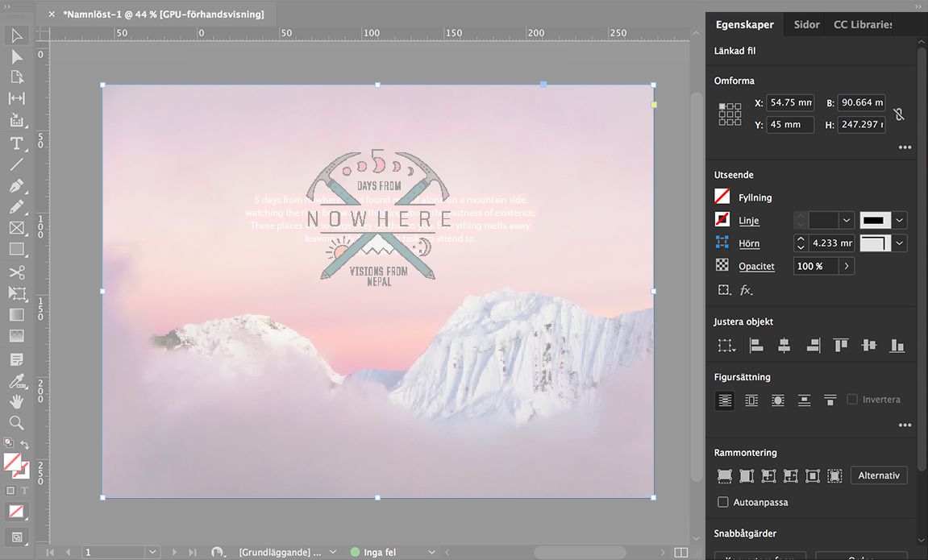Screen dimensions: 928x560
Task: Show more Omforma options
Action: click(x=905, y=147)
